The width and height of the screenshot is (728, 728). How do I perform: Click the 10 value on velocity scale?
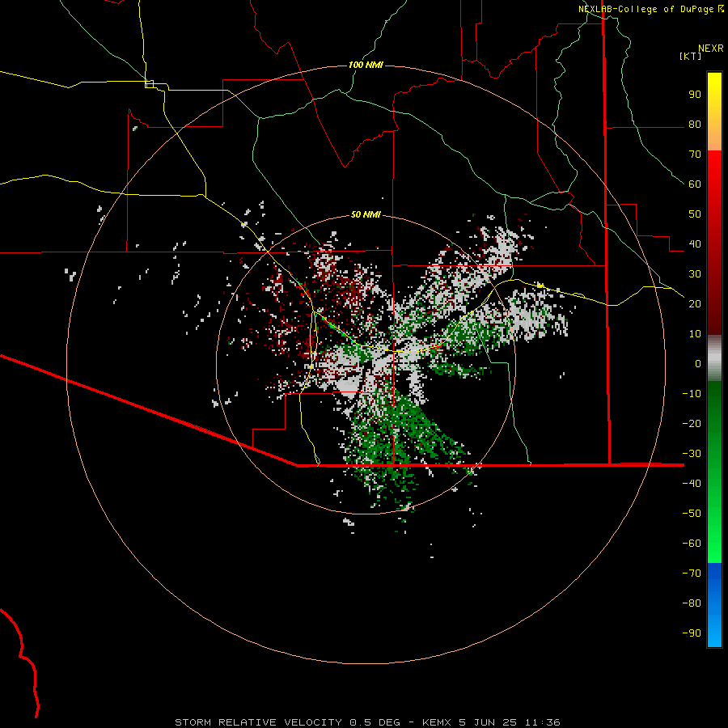(x=695, y=334)
